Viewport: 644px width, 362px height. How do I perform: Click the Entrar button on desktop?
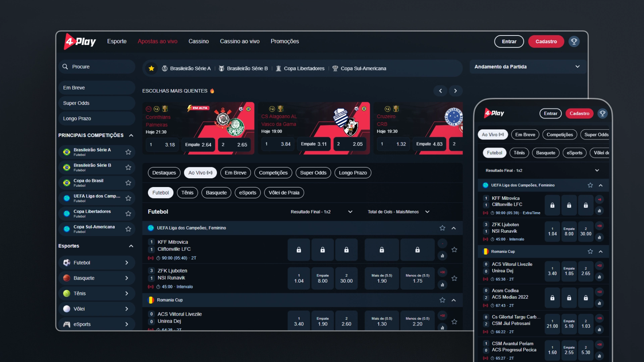click(x=509, y=42)
